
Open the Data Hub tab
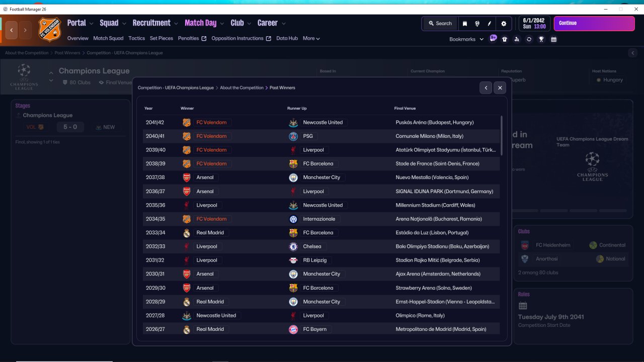287,39
